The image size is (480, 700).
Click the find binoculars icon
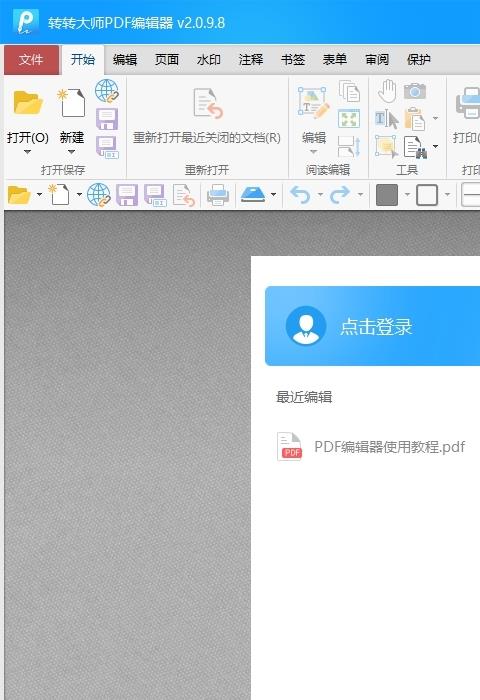coord(415,147)
